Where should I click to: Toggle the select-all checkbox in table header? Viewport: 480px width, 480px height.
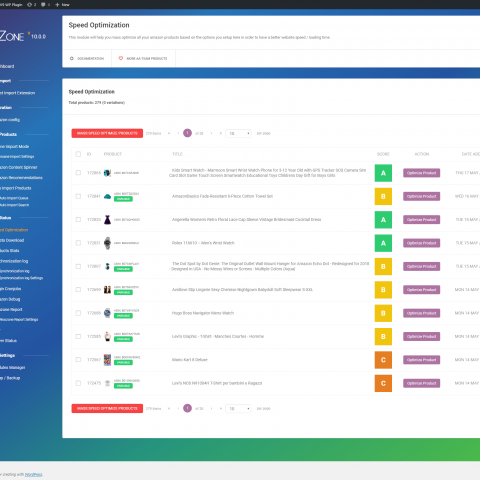point(78,154)
